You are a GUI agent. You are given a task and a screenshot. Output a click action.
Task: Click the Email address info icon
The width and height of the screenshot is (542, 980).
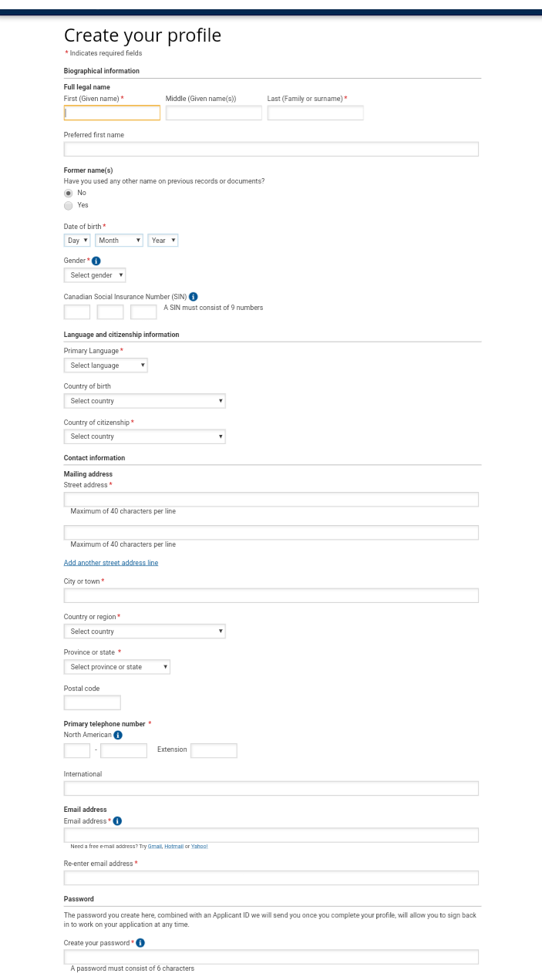[117, 821]
